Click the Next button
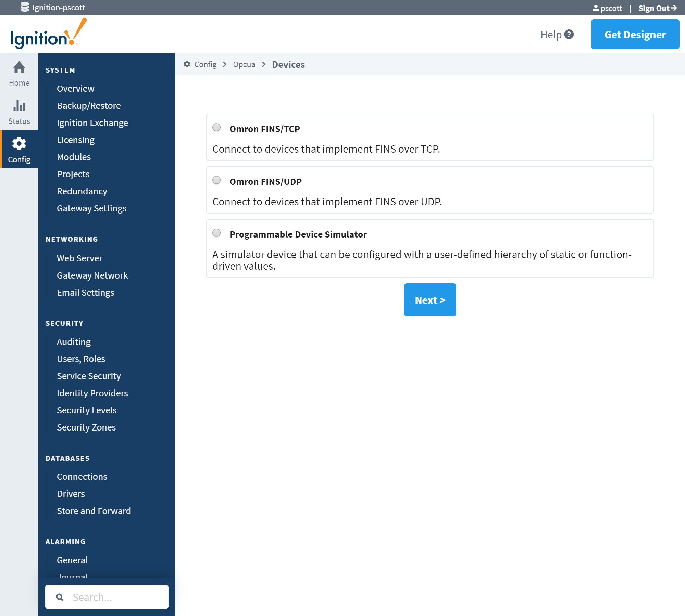685x616 pixels. [430, 300]
